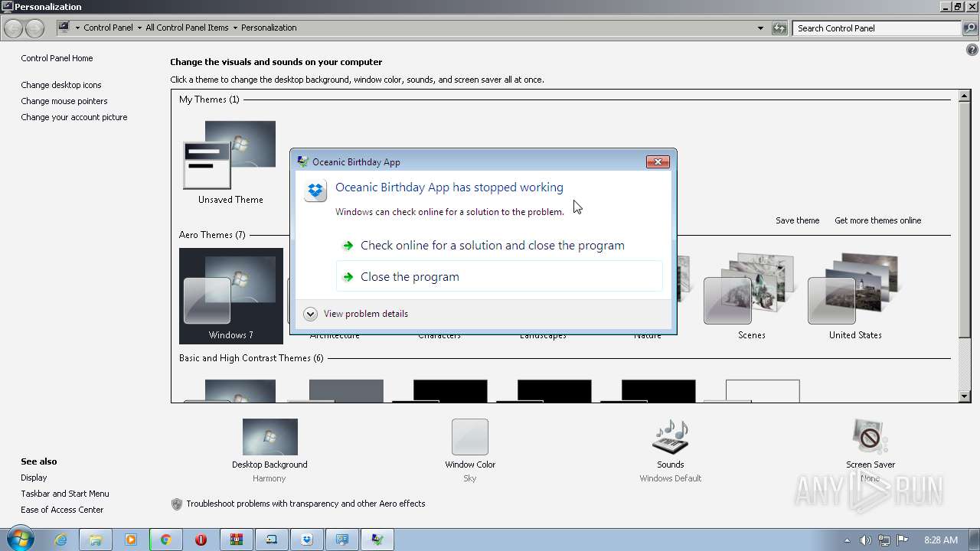Choose Close the program option
The image size is (980, 551).
click(499, 277)
